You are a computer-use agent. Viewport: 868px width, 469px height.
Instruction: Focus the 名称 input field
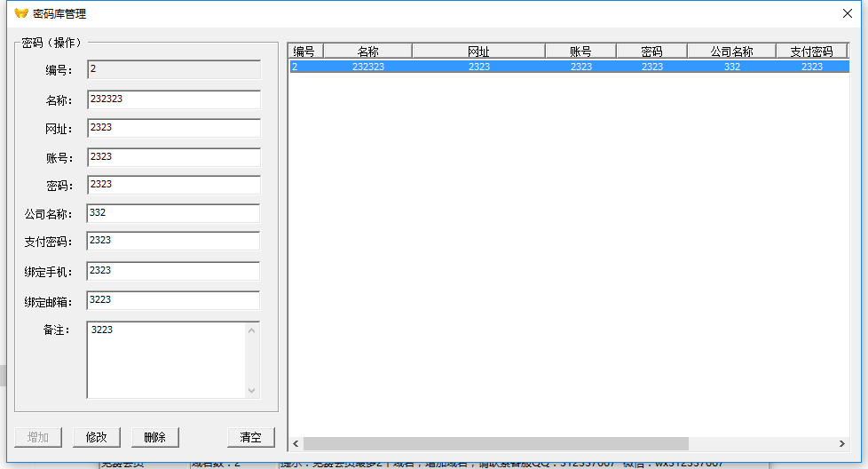[x=174, y=99]
